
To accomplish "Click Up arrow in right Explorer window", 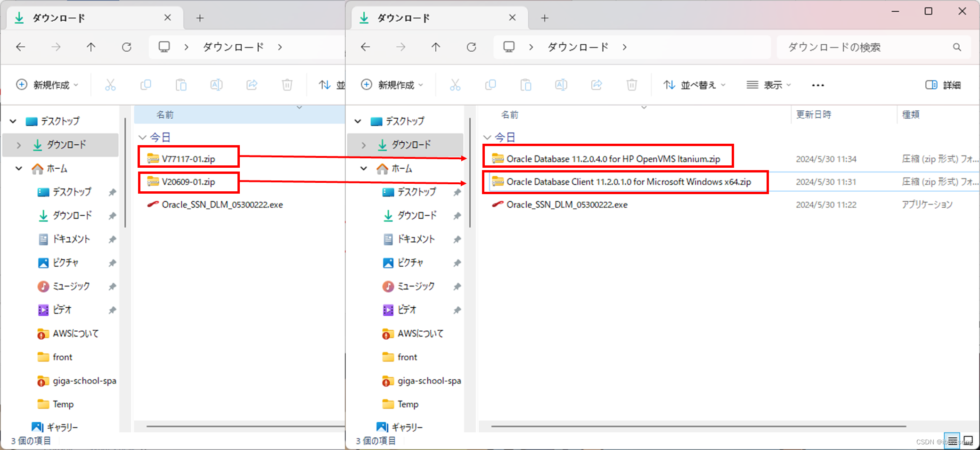I will tap(436, 47).
